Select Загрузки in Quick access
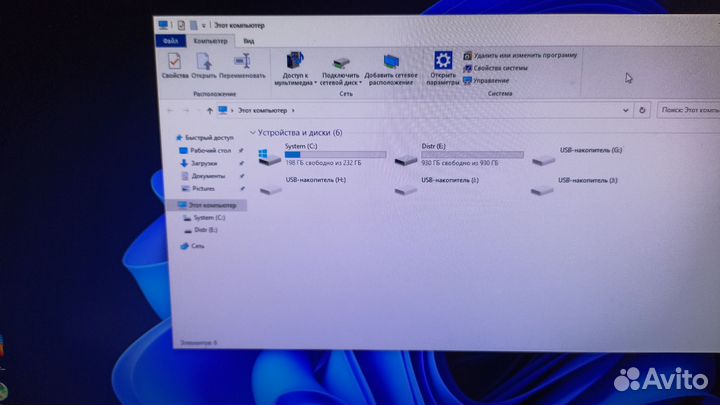 pos(203,163)
